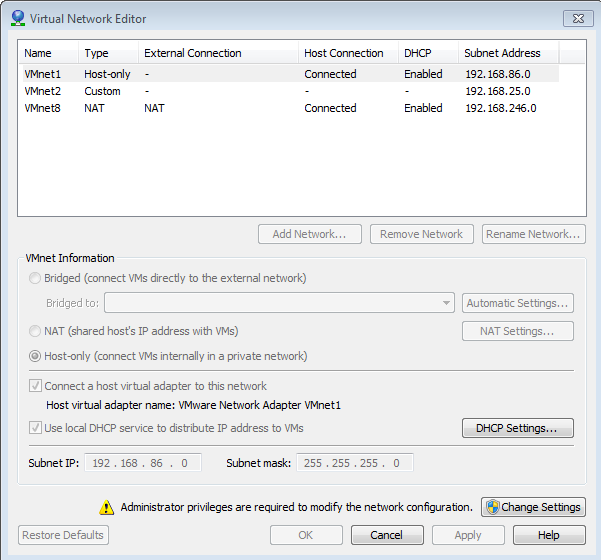Click the Subnet IP input field
The height and width of the screenshot is (560, 601).
click(x=143, y=463)
